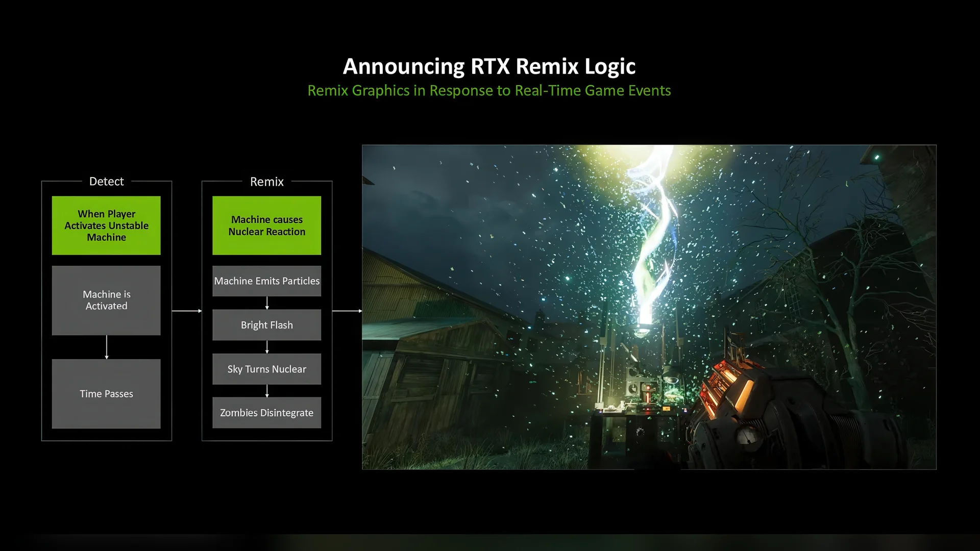
Task: Click the 'Announcing RTX Remix Logic' title
Action: coord(489,66)
